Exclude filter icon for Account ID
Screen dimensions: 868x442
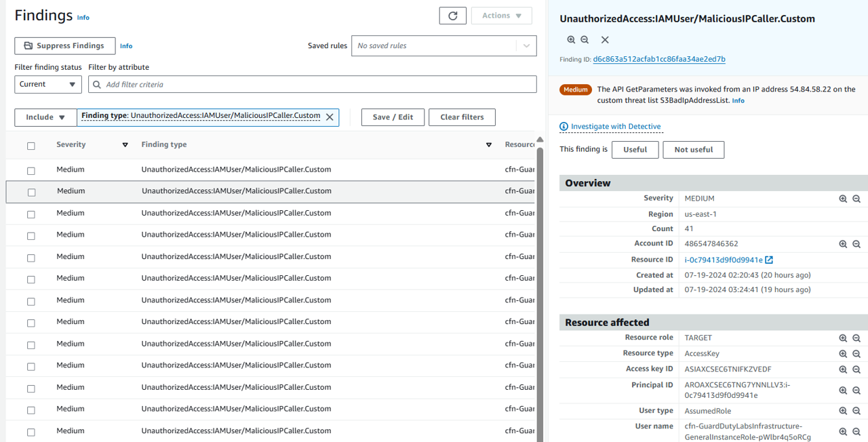pyautogui.click(x=856, y=244)
